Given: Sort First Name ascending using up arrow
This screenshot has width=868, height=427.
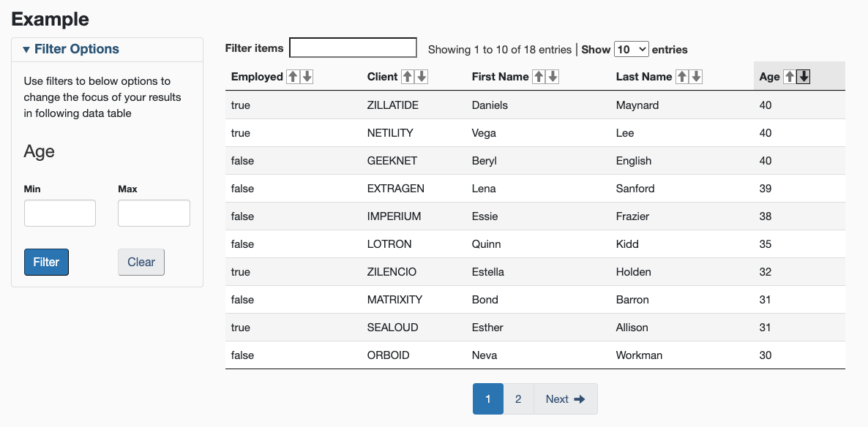Looking at the screenshot, I should [x=539, y=76].
